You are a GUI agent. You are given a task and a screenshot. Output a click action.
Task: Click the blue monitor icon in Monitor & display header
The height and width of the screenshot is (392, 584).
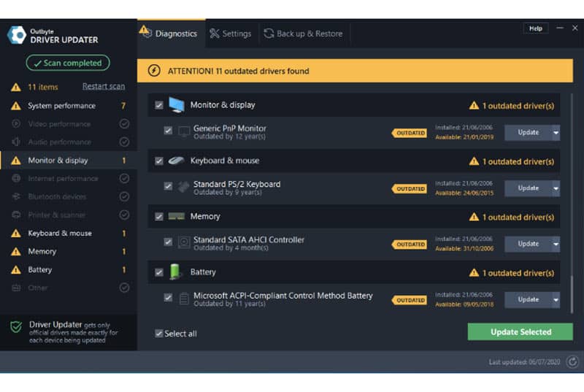(176, 104)
